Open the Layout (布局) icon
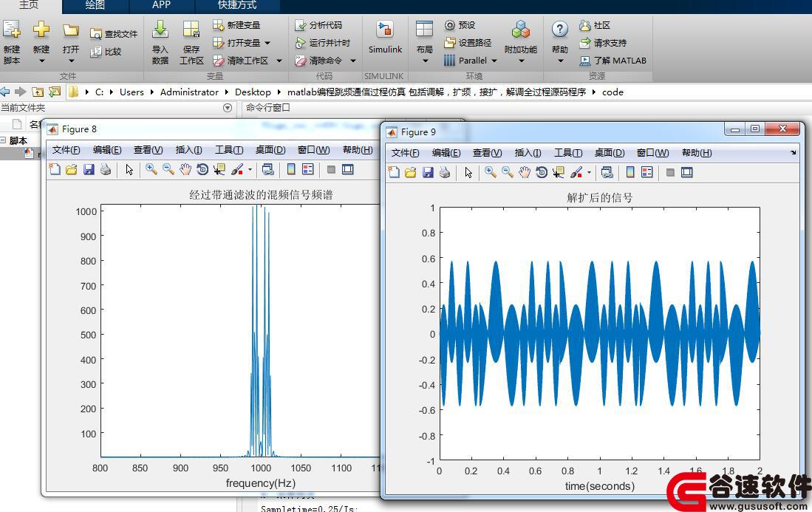The image size is (812, 512). 424,30
